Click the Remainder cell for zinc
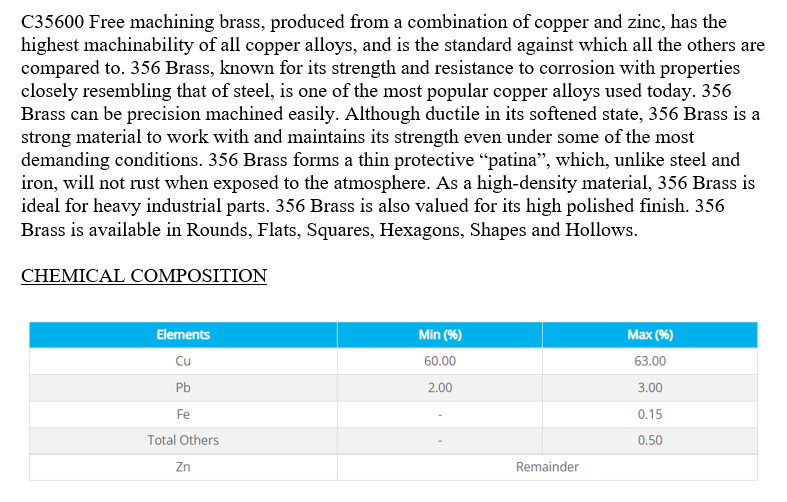Screen dimensions: 787x502 click(x=547, y=467)
